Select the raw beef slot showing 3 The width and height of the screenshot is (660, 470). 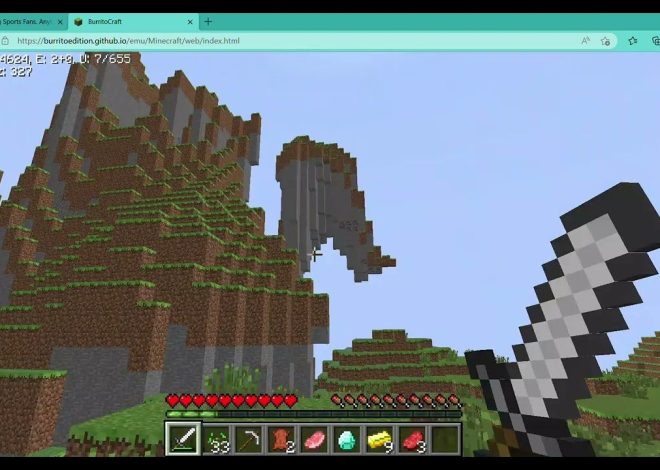[413, 439]
